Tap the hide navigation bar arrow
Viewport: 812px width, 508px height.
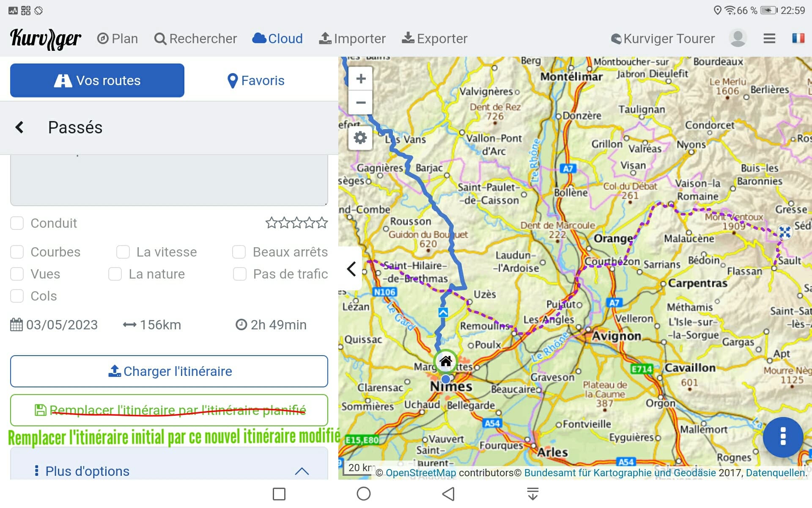pyautogui.click(x=533, y=494)
